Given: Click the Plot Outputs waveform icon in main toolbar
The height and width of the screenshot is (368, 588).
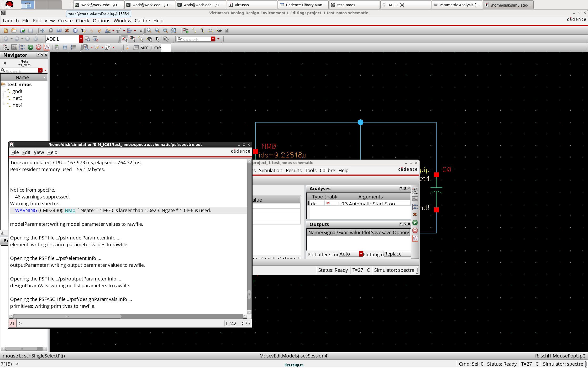Looking at the screenshot, I should coord(47,47).
